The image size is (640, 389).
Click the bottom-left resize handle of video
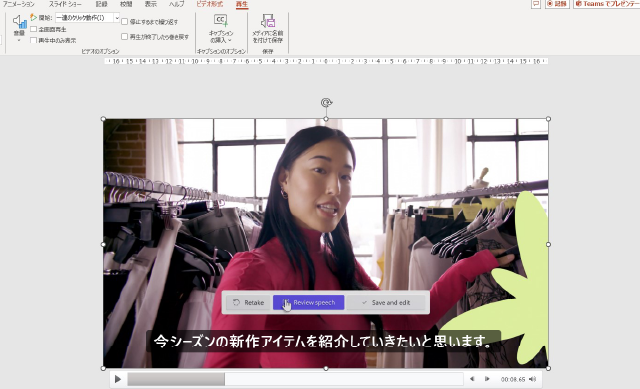pyautogui.click(x=103, y=369)
